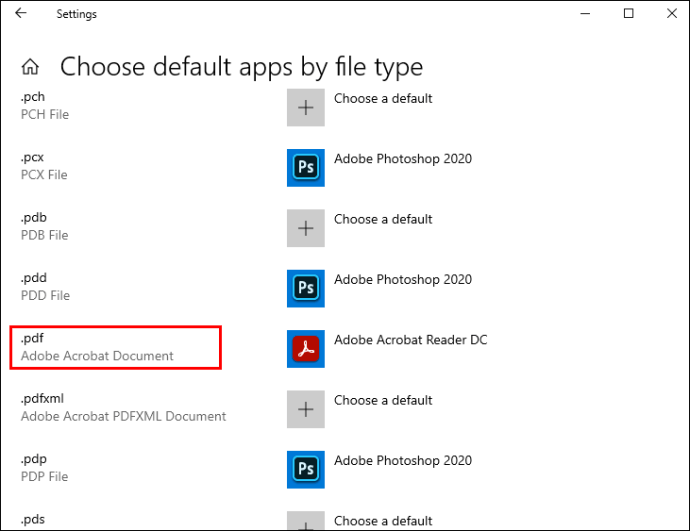The image size is (690, 531).
Task: Select the PCX File description
Action: [44, 175]
